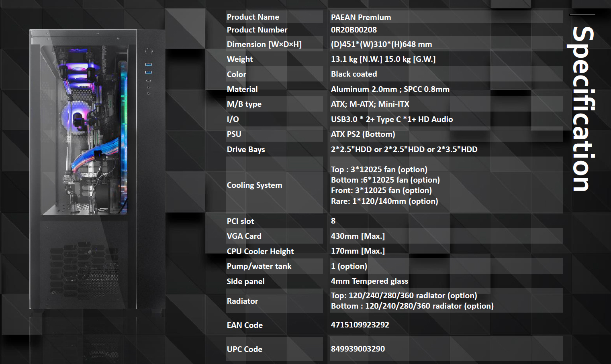This screenshot has width=611, height=364.
Task: Click 'Front: 3*12025 fan (option)' line
Action: (x=381, y=190)
